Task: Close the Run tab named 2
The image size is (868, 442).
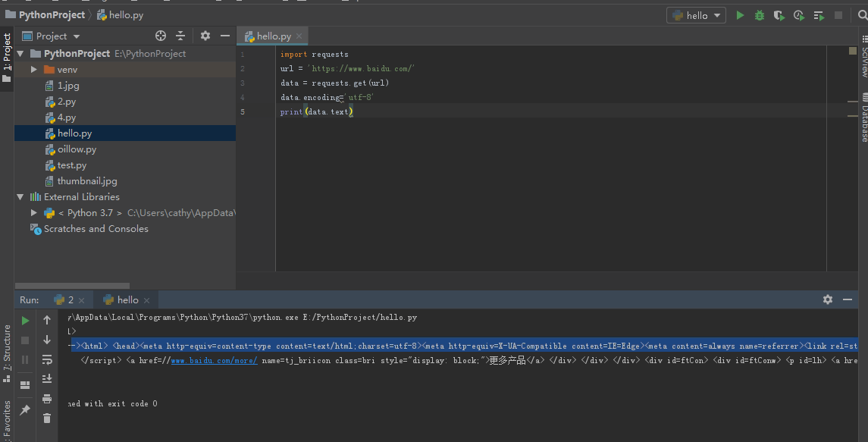Action: click(81, 300)
